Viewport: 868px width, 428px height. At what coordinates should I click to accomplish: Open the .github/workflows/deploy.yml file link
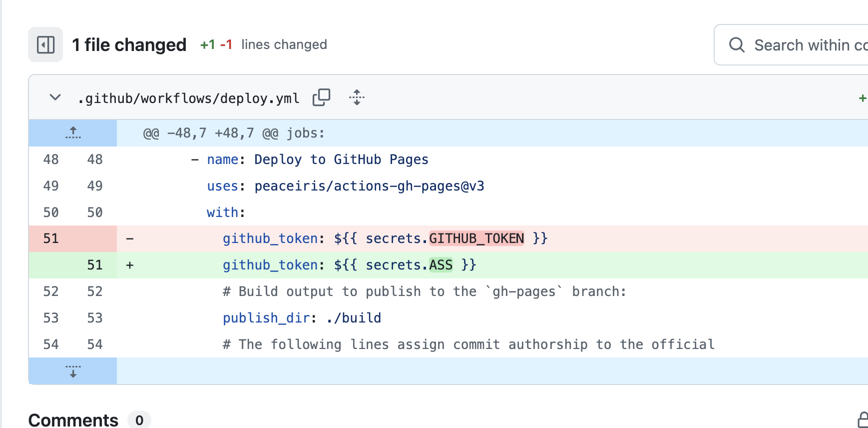(189, 98)
